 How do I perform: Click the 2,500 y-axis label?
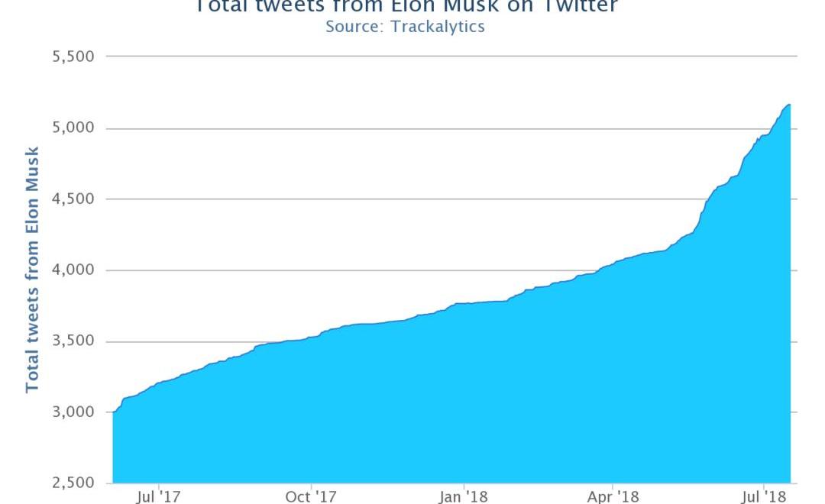pos(73,483)
